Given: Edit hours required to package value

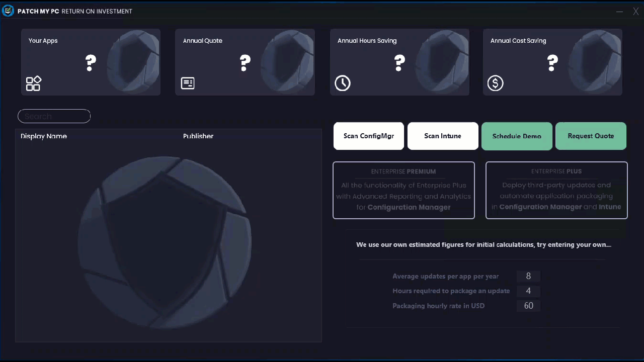Looking at the screenshot, I should pos(528,291).
